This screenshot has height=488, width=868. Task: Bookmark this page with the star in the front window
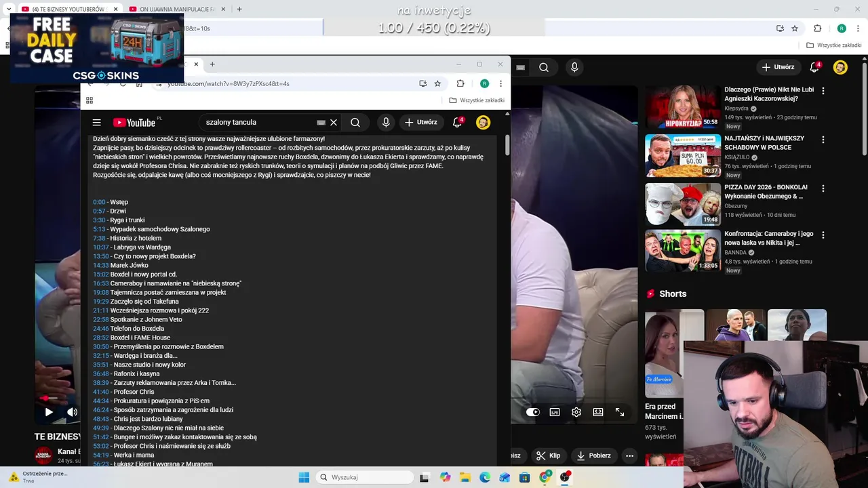pos(438,83)
